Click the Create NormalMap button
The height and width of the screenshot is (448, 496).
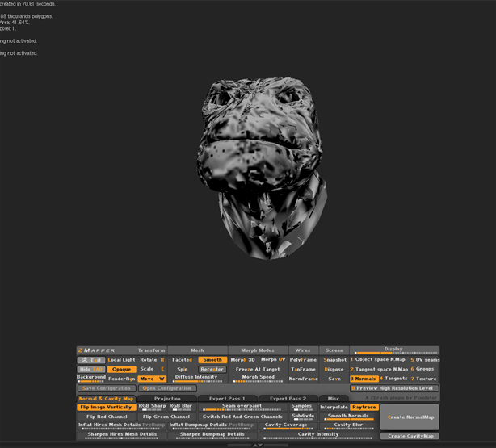coord(410,417)
